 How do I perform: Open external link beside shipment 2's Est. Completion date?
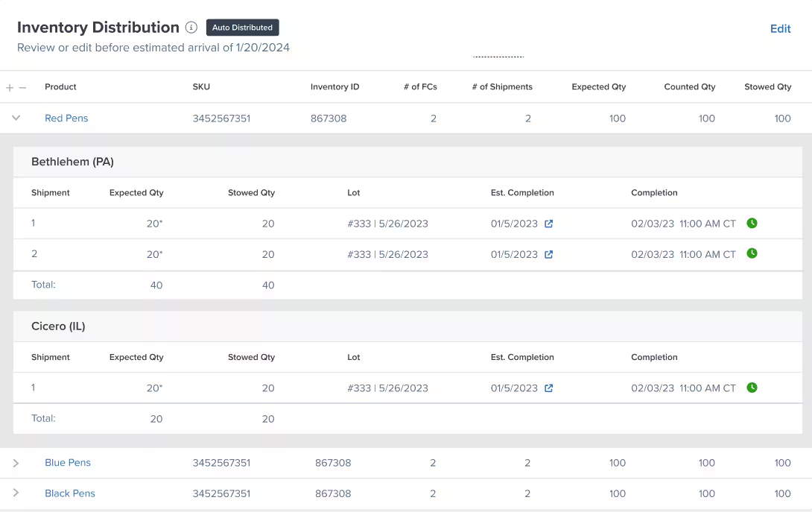coord(548,253)
